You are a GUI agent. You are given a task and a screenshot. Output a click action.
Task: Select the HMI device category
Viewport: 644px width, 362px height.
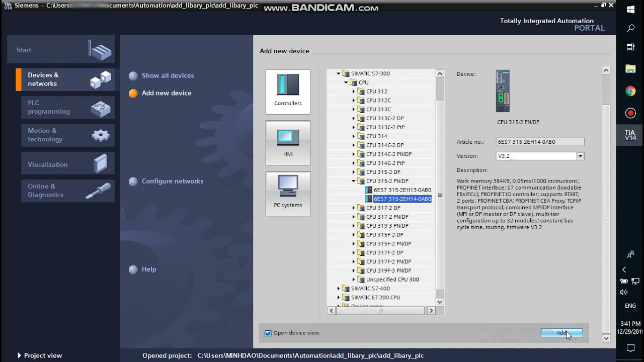pyautogui.click(x=288, y=143)
